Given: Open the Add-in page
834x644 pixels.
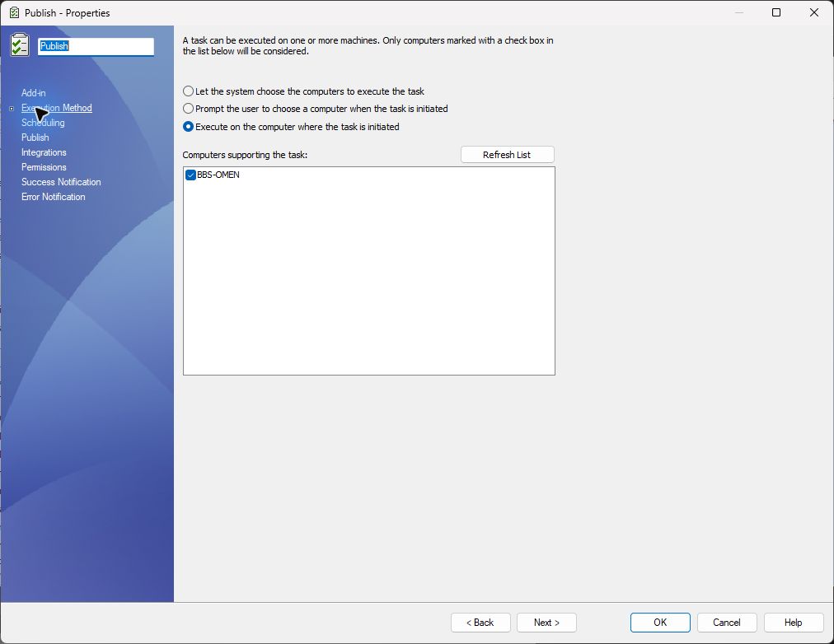Looking at the screenshot, I should (x=34, y=93).
